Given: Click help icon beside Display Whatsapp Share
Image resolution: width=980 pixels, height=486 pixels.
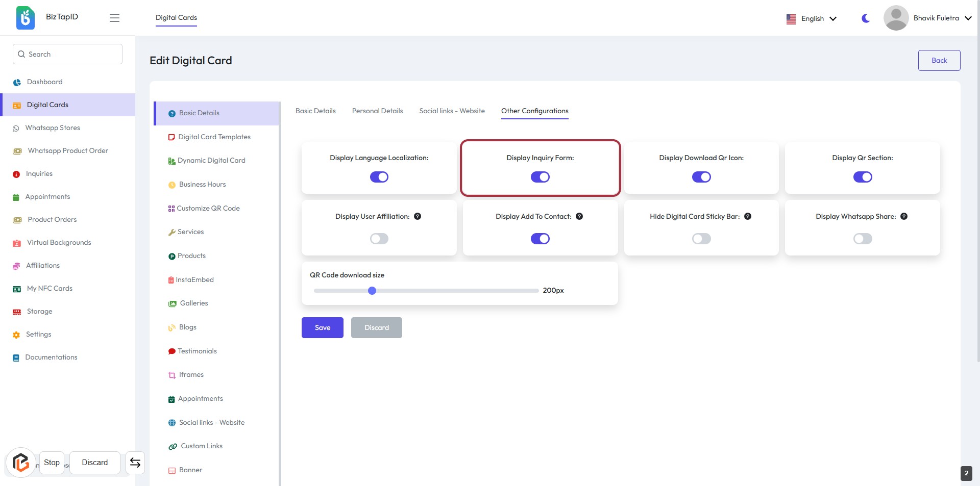Looking at the screenshot, I should [x=904, y=216].
